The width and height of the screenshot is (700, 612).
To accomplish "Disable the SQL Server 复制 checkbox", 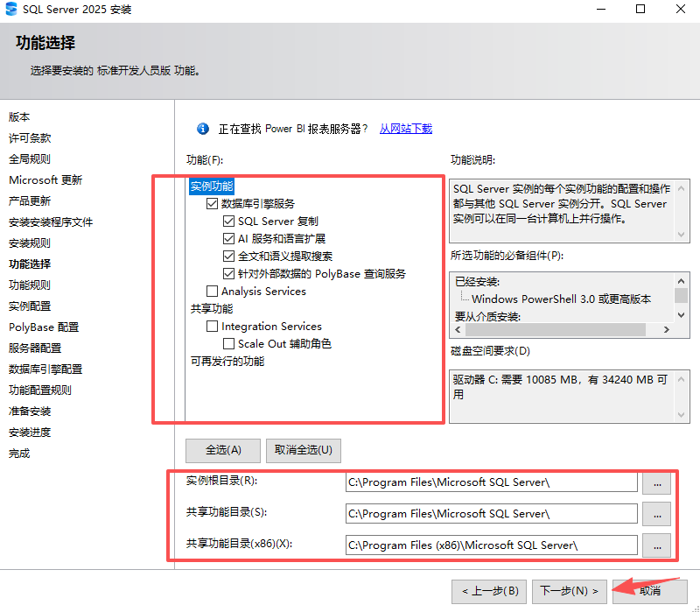I will (228, 221).
